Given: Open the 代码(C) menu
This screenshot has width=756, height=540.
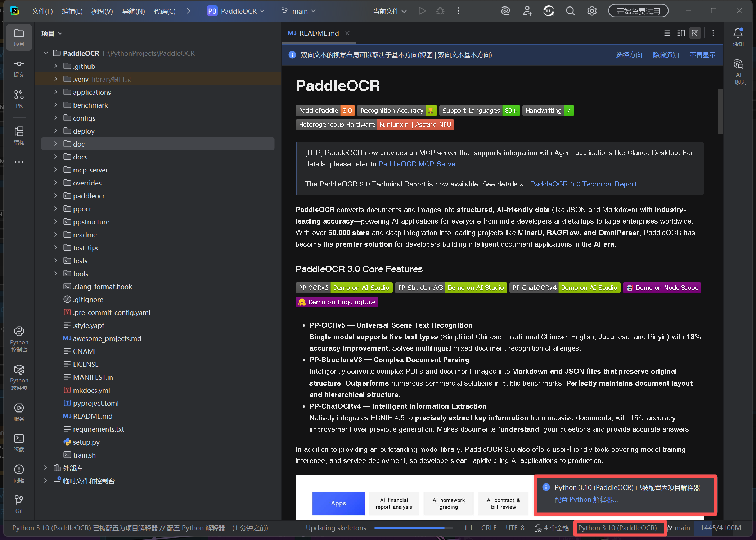Looking at the screenshot, I should click(165, 11).
